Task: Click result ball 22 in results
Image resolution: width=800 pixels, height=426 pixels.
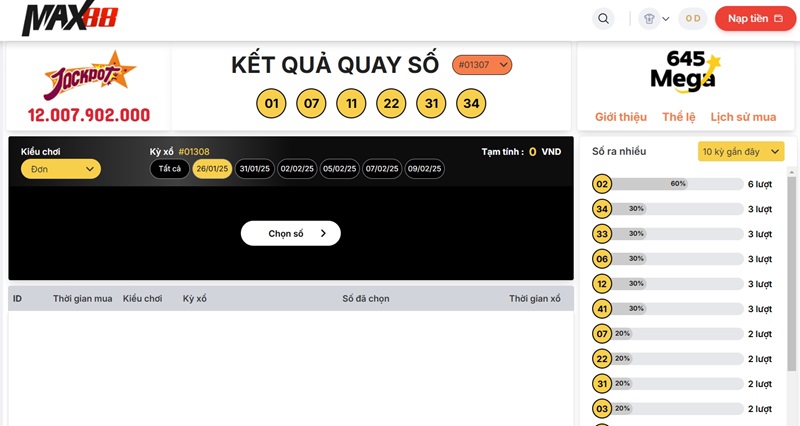Action: pos(391,104)
